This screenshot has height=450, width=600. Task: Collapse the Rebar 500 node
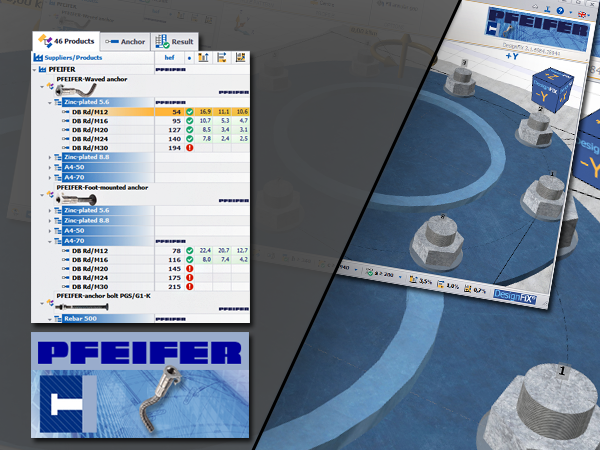click(x=50, y=319)
